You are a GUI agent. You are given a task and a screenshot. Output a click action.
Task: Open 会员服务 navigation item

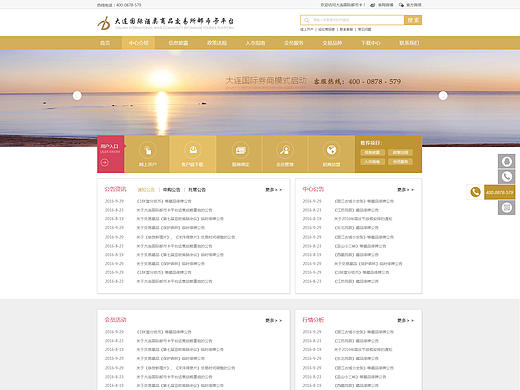(x=294, y=43)
